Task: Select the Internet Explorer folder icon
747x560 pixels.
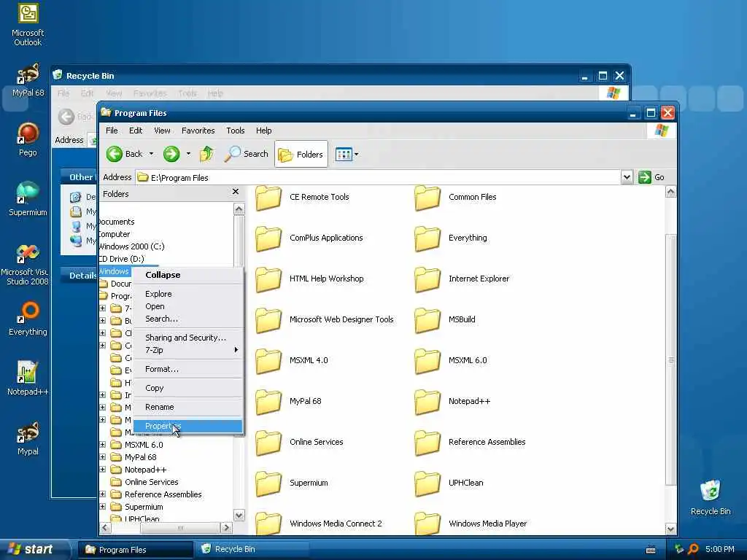Action: pyautogui.click(x=427, y=279)
